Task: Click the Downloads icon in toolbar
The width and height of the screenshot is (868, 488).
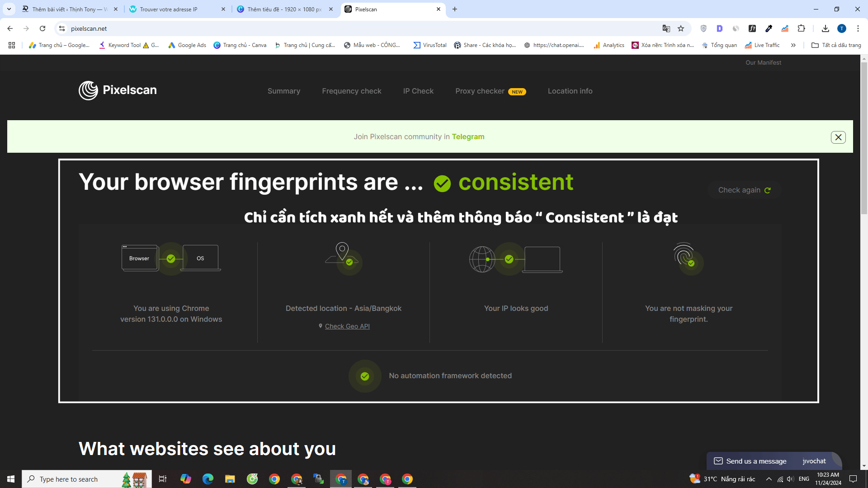Action: (825, 28)
